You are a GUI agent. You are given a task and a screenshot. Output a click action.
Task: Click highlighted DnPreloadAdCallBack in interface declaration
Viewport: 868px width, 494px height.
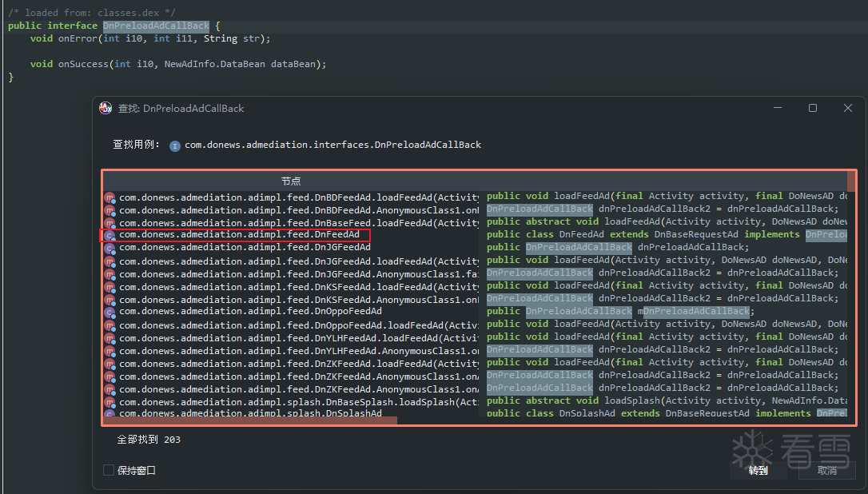coord(156,26)
